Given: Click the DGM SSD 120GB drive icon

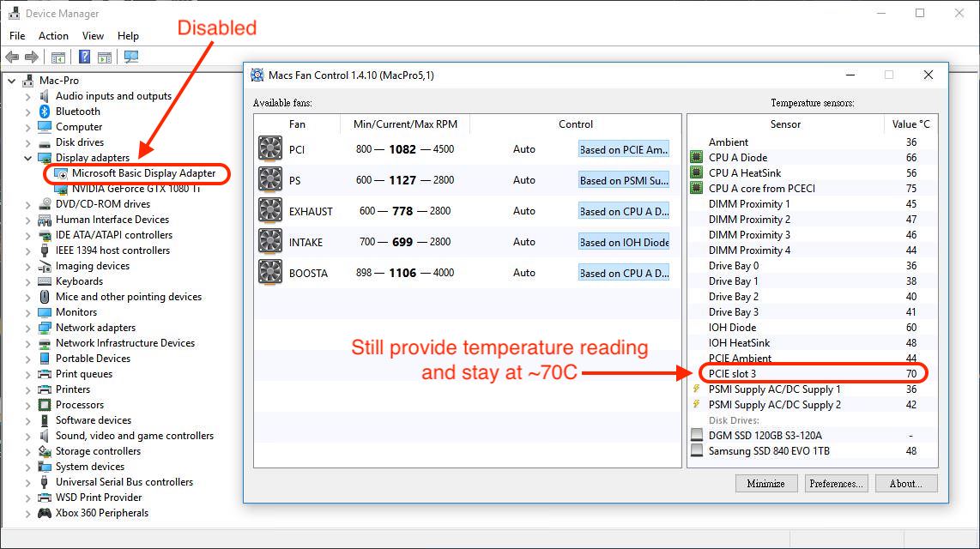Looking at the screenshot, I should [697, 435].
